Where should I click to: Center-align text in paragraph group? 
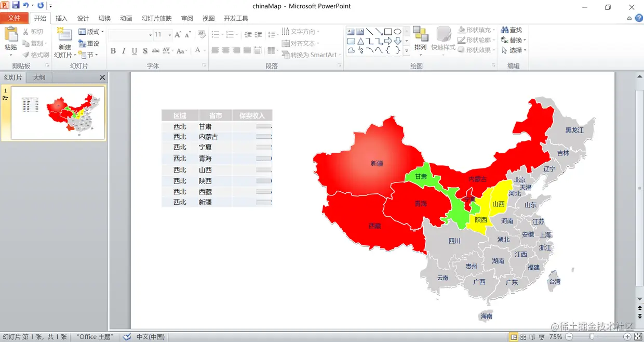tap(225, 50)
